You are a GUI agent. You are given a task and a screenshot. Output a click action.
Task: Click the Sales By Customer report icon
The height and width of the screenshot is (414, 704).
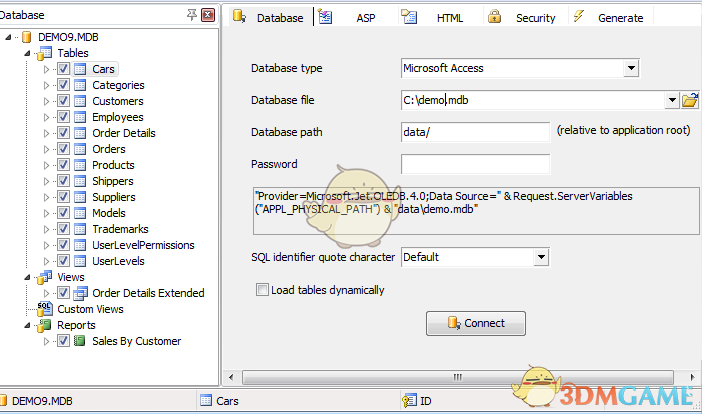[x=79, y=341]
